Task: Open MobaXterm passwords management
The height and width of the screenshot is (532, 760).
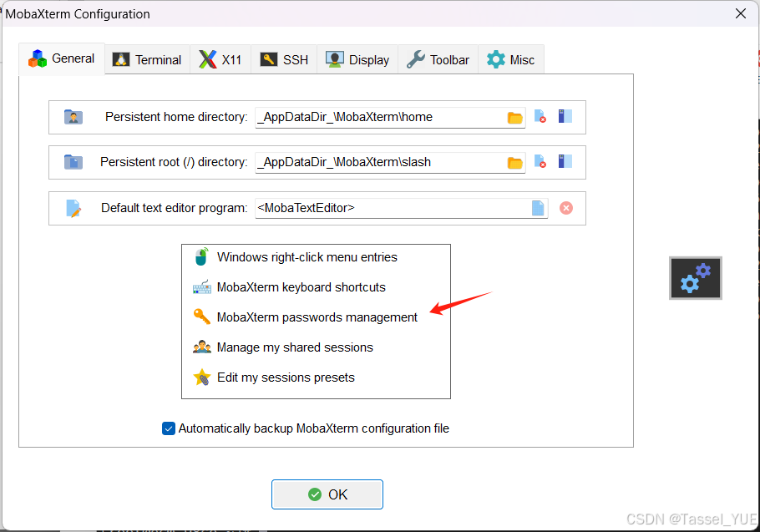Action: click(317, 317)
